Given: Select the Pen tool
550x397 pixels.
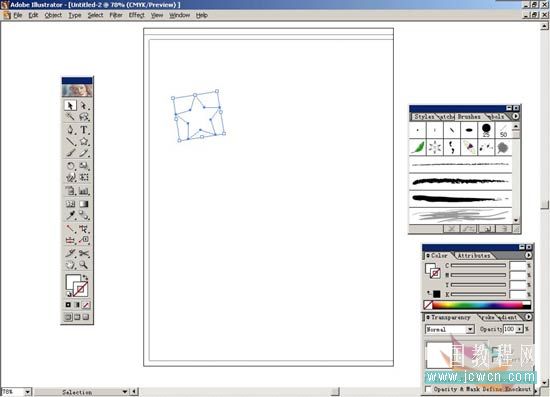Looking at the screenshot, I should pyautogui.click(x=70, y=130).
